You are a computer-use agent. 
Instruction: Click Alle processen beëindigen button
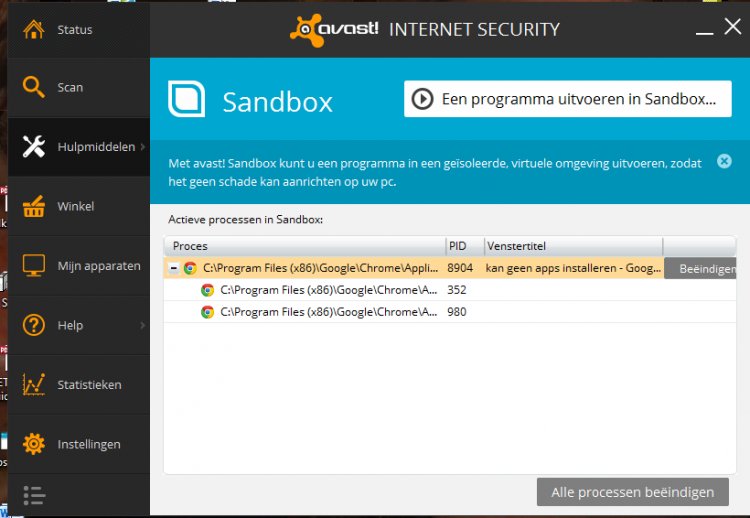(x=633, y=492)
